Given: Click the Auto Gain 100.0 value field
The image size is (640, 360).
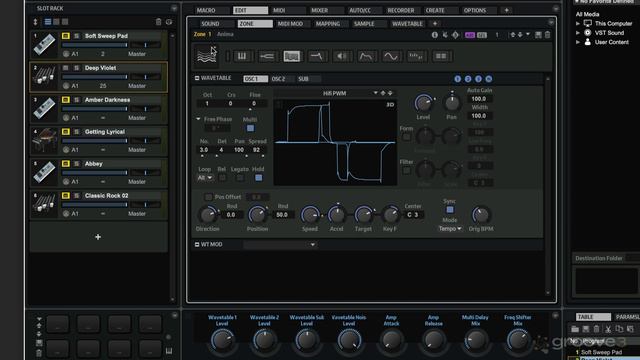Looking at the screenshot, I should [479, 99].
